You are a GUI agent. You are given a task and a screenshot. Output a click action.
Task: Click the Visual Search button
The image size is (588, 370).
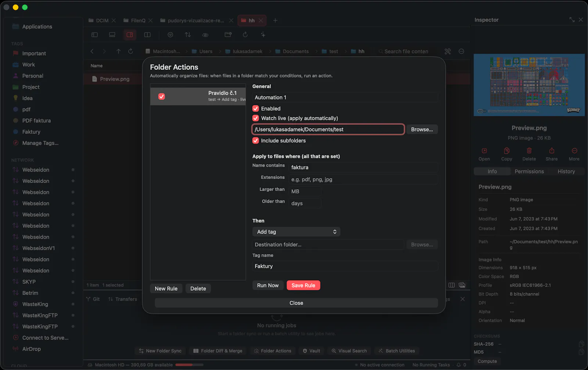(349, 351)
